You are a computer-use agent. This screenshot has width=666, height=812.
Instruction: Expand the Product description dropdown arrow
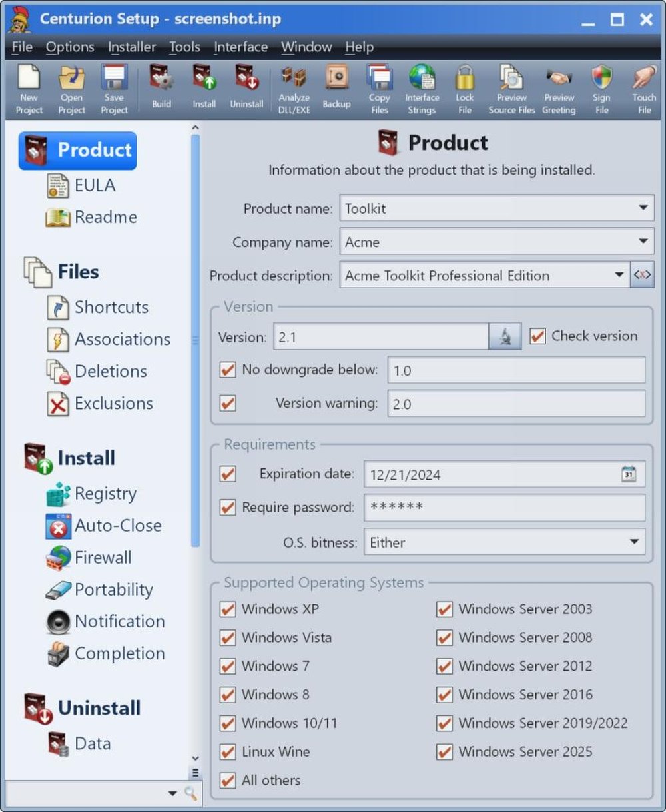tap(619, 275)
